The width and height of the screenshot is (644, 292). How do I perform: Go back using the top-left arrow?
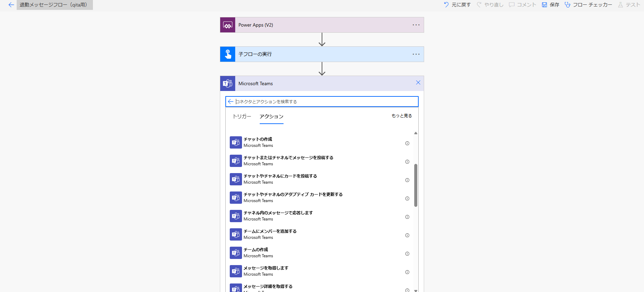click(11, 5)
